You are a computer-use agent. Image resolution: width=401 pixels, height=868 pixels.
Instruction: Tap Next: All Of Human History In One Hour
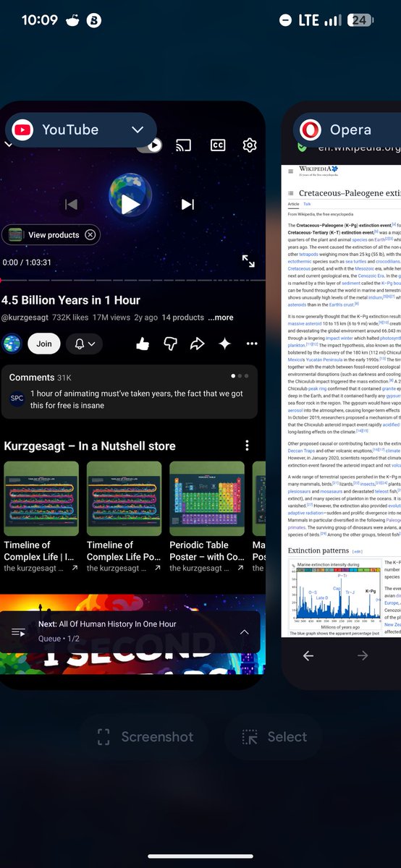tap(107, 624)
